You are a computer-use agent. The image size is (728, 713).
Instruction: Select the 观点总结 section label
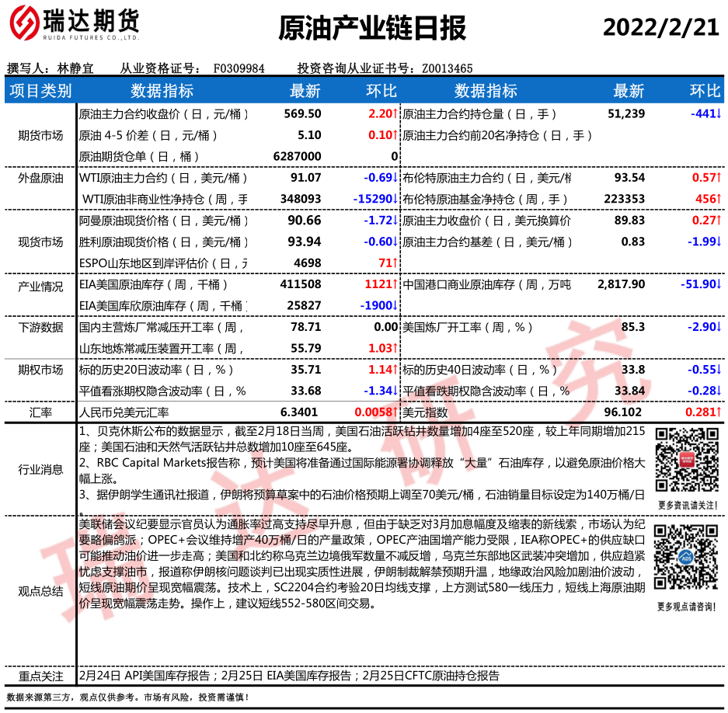40,591
